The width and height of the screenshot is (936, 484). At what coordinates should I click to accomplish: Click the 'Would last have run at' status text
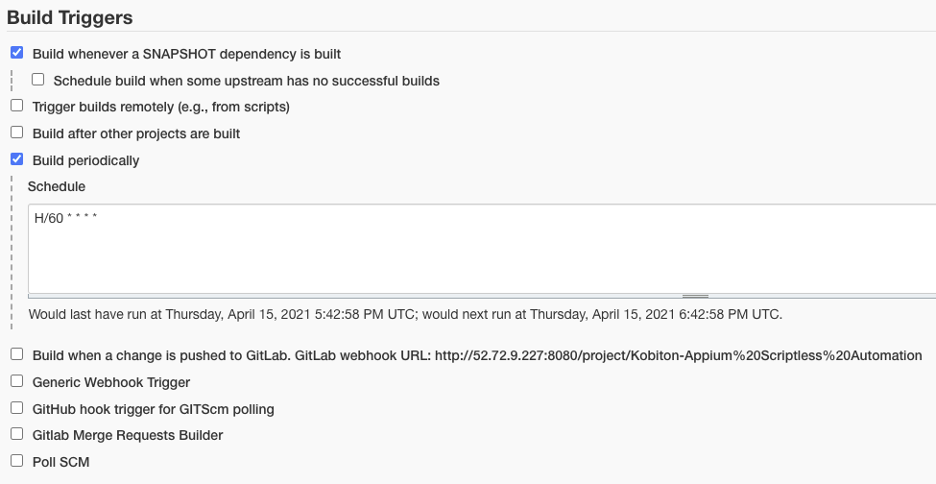click(405, 314)
